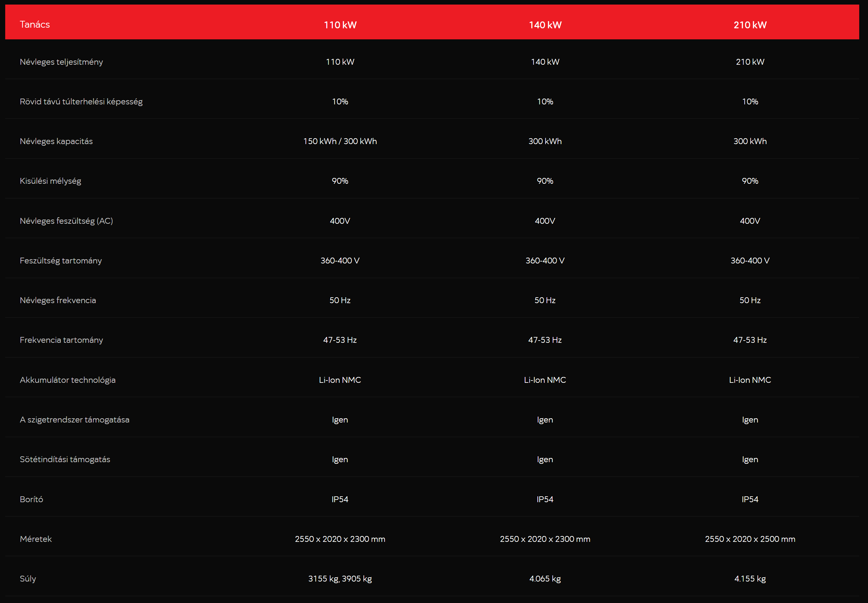Click the Méretek row label

[35, 539]
